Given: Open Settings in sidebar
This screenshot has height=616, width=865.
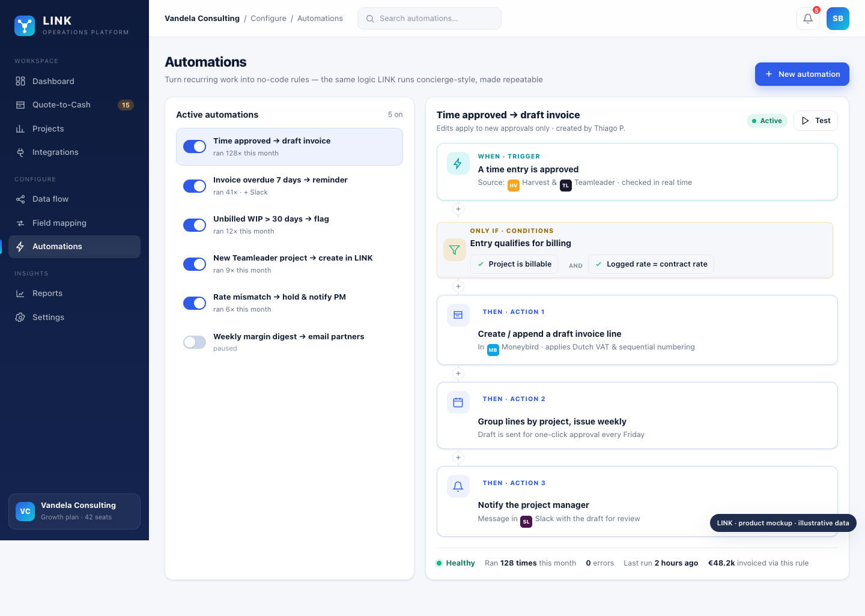Looking at the screenshot, I should pos(74,317).
